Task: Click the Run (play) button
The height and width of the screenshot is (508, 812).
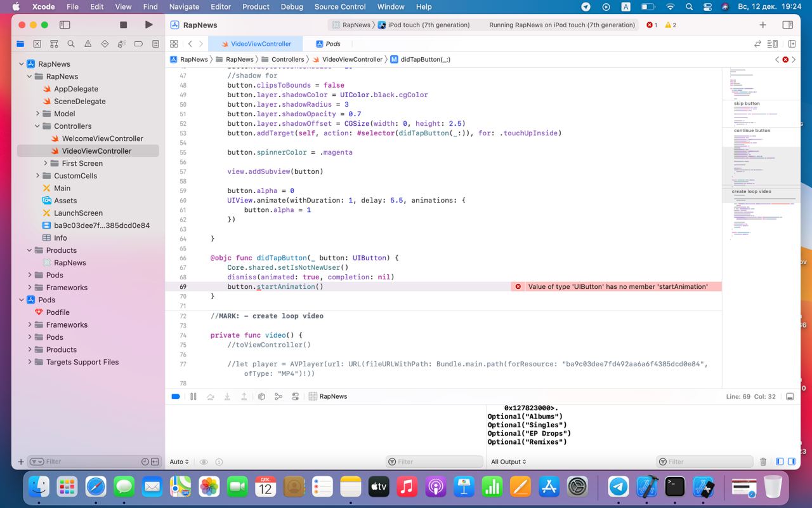Action: coord(148,25)
